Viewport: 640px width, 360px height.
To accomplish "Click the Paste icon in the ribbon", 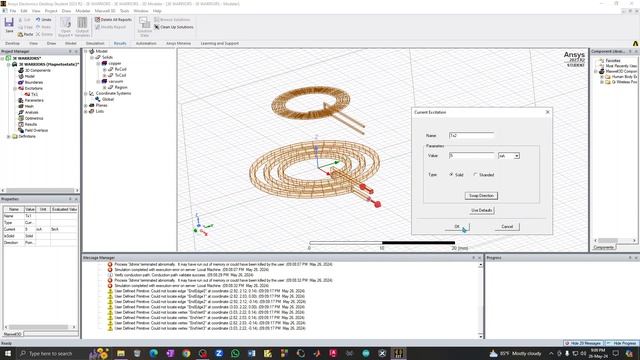I will (20, 35).
